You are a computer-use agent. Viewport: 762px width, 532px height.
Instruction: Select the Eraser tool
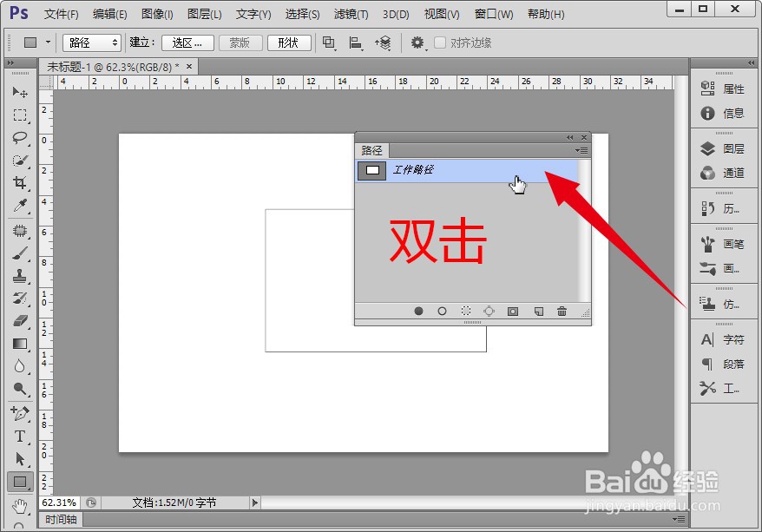tap(20, 321)
